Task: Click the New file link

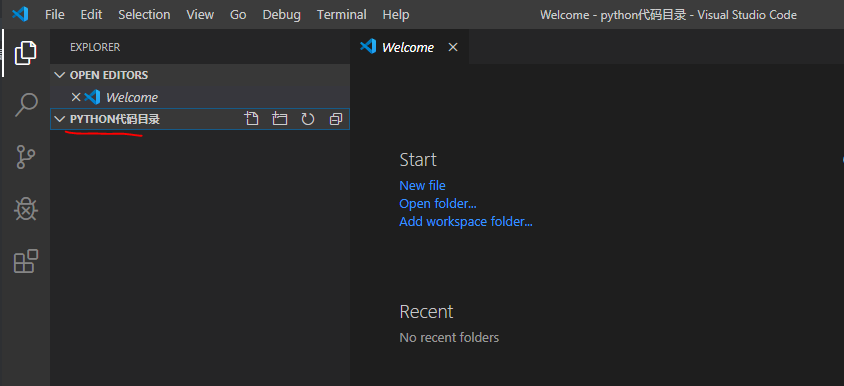Action: [423, 186]
